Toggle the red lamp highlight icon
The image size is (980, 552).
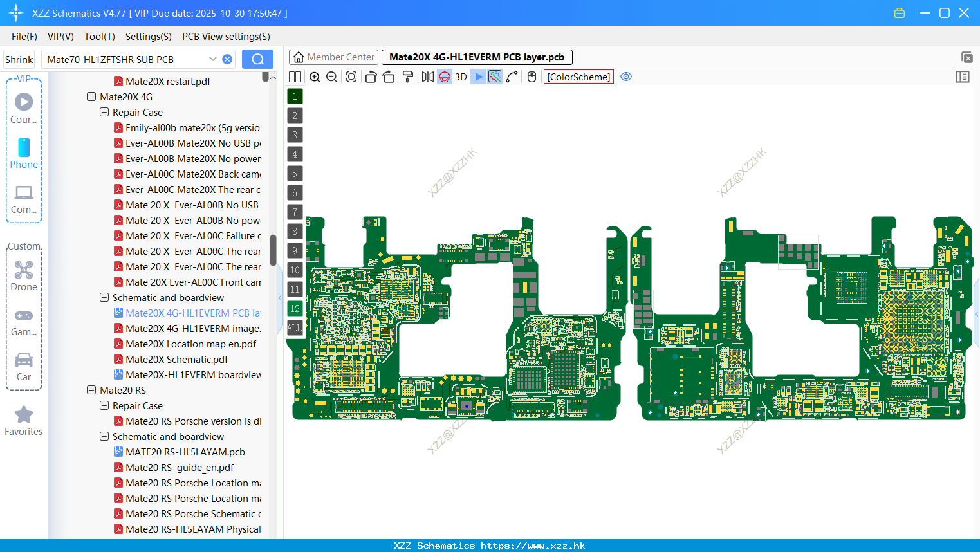point(445,77)
